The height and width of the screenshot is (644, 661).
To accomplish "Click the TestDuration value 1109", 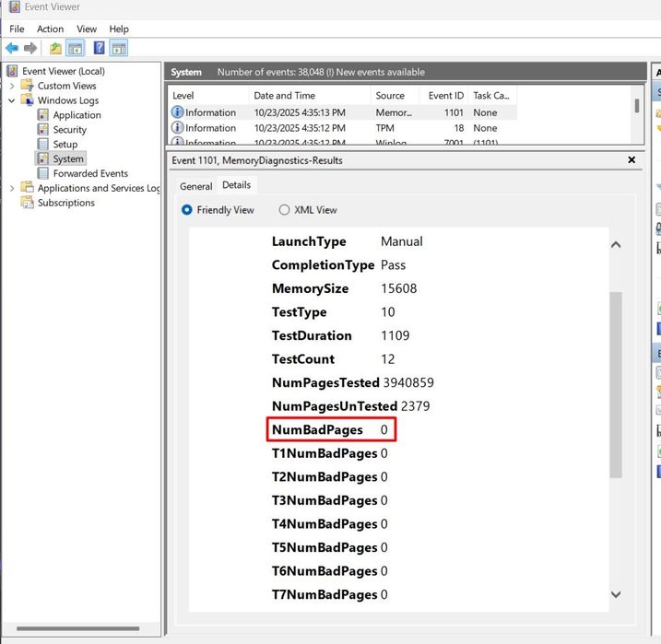I will click(395, 335).
